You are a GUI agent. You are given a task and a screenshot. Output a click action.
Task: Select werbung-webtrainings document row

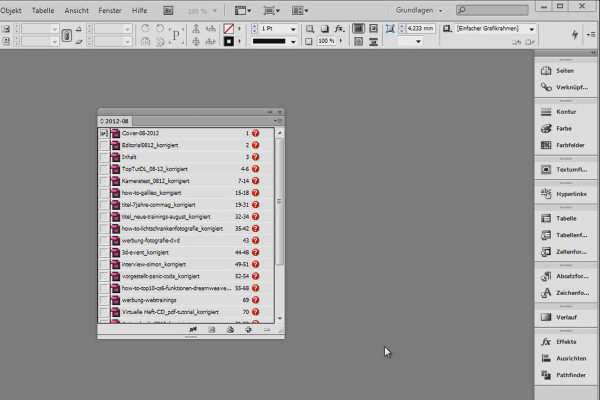tap(186, 300)
